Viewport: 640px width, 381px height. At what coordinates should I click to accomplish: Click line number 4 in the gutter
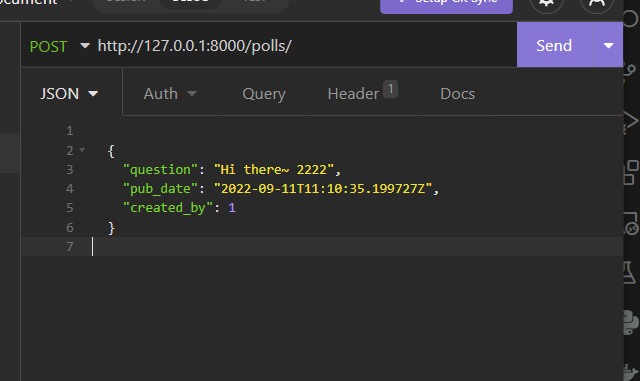70,189
